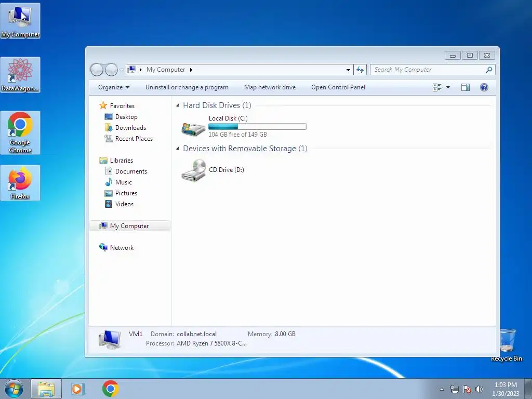Click the 104 GB free of 149 GB text
The height and width of the screenshot is (399, 532).
[x=237, y=135]
